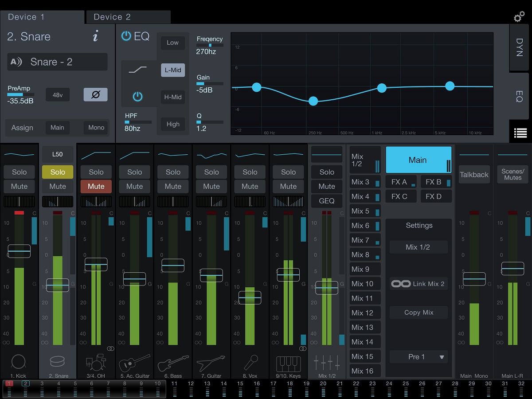The height and width of the screenshot is (399, 532).
Task: Select the Vox microphone icon
Action: [x=250, y=362]
